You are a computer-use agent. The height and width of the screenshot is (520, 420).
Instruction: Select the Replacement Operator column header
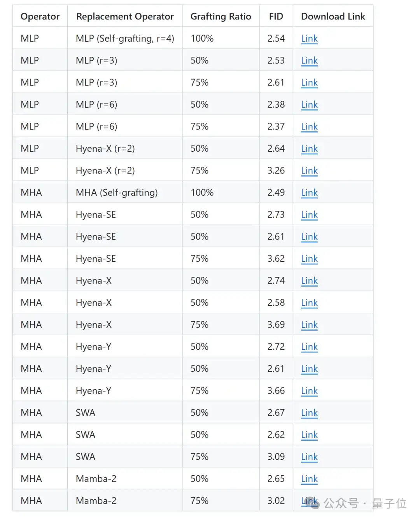pyautogui.click(x=125, y=16)
